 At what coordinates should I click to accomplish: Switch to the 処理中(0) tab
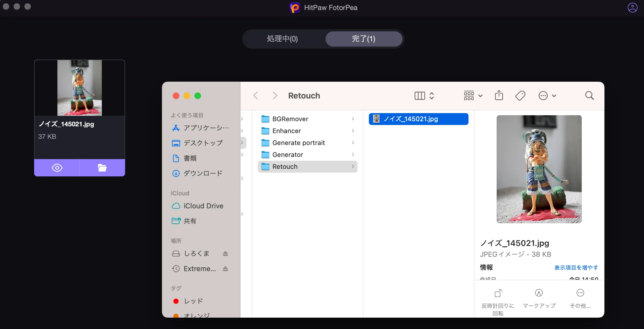[x=282, y=39]
